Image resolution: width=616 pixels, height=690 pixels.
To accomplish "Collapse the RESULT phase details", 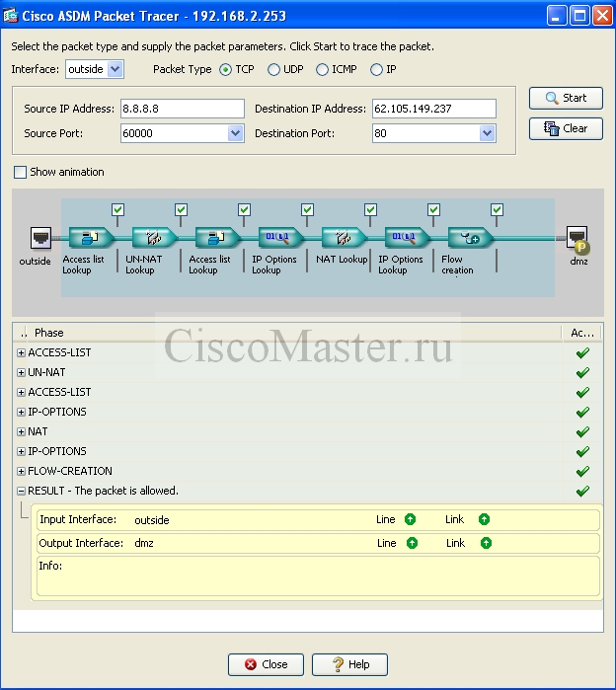I will tap(21, 492).
